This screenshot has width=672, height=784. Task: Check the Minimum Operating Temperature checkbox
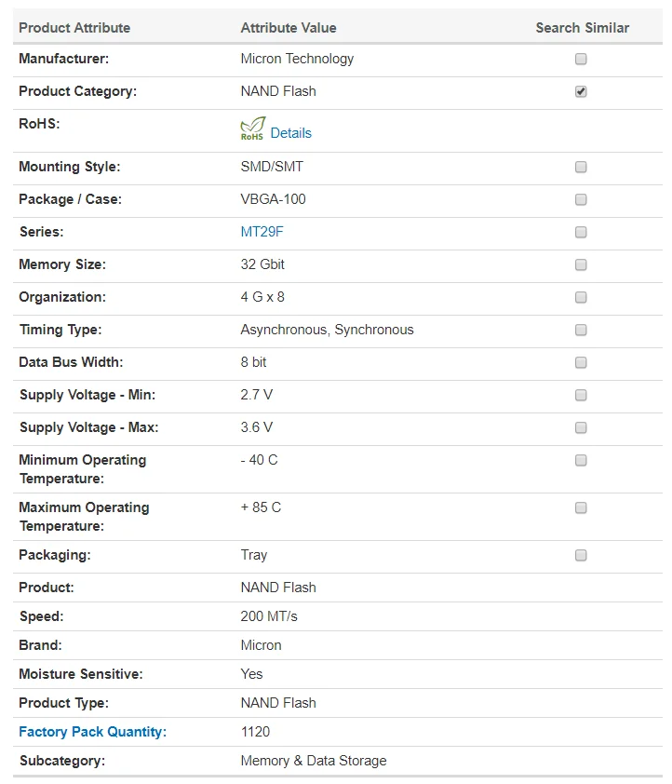[581, 460]
